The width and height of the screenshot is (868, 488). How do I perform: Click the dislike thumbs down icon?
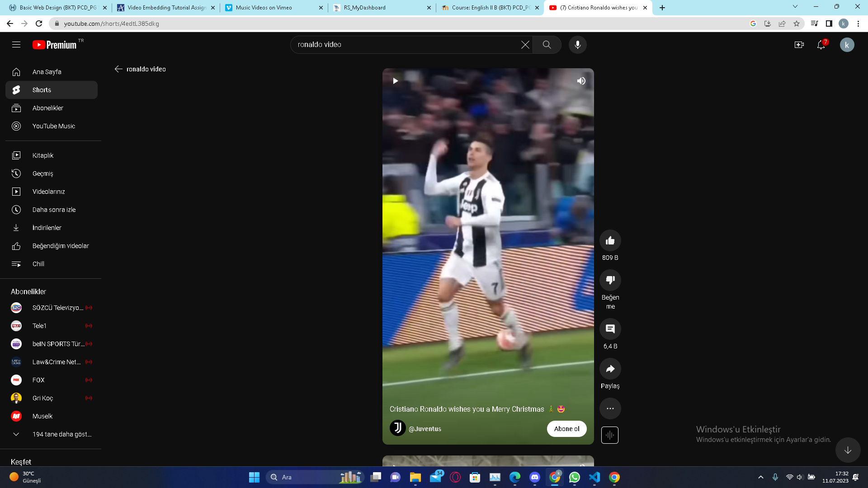(610, 280)
